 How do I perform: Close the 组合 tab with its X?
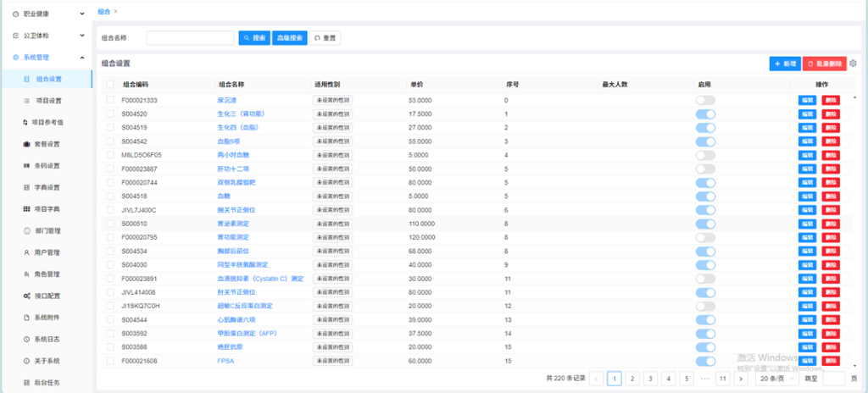coord(115,12)
